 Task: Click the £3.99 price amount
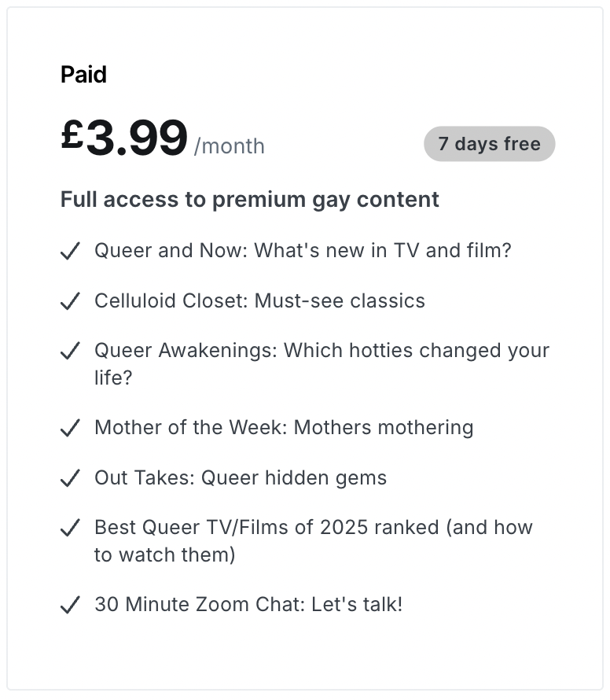click(x=124, y=138)
